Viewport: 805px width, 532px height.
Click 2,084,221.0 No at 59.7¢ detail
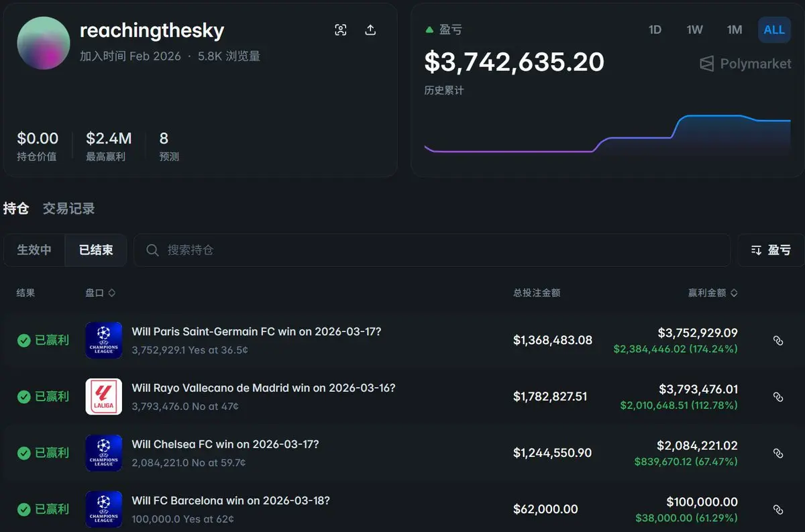189,462
